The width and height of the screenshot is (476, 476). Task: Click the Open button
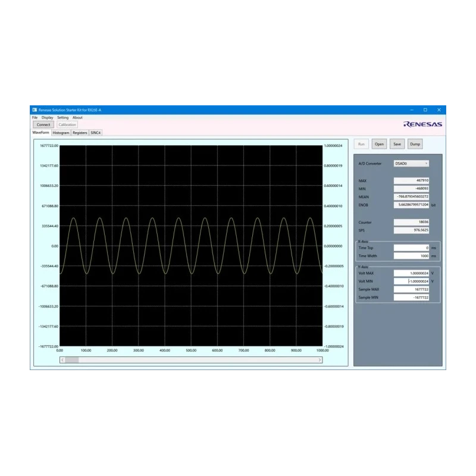pyautogui.click(x=379, y=144)
